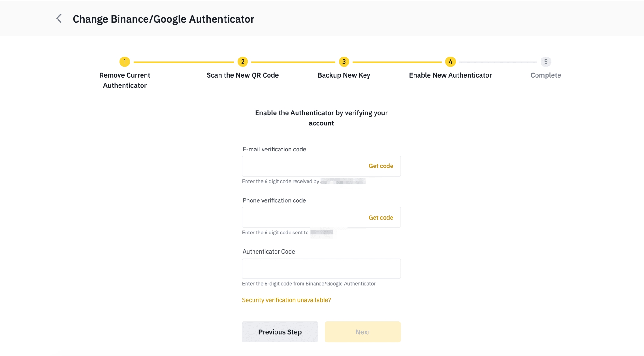Open 'Security verification unavailable?' link
The height and width of the screenshot is (356, 644).
point(286,300)
